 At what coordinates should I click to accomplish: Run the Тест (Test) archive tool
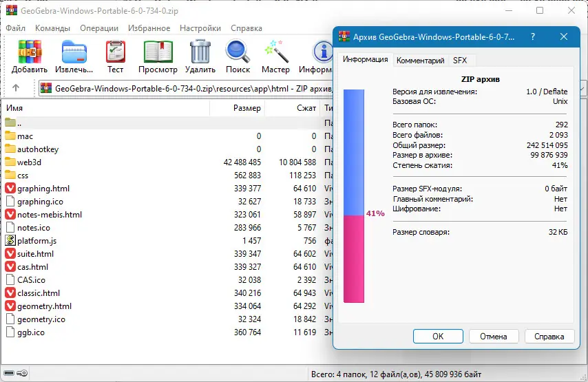[116, 52]
